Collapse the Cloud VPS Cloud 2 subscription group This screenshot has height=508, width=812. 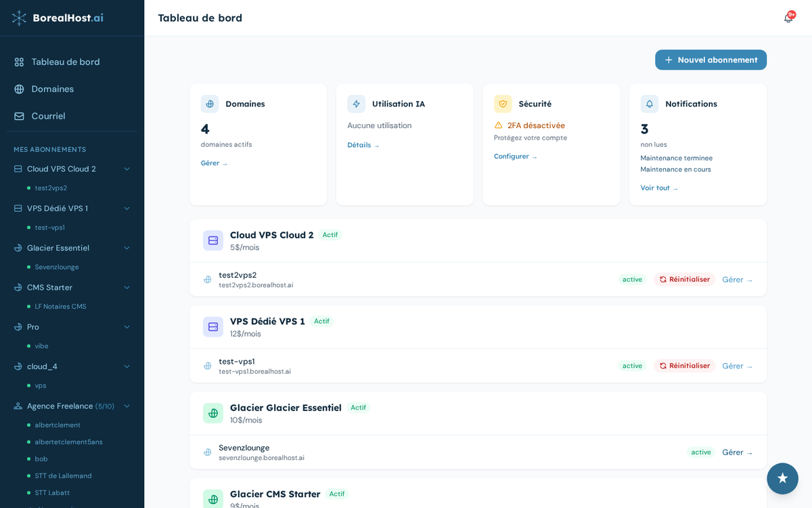(x=127, y=169)
